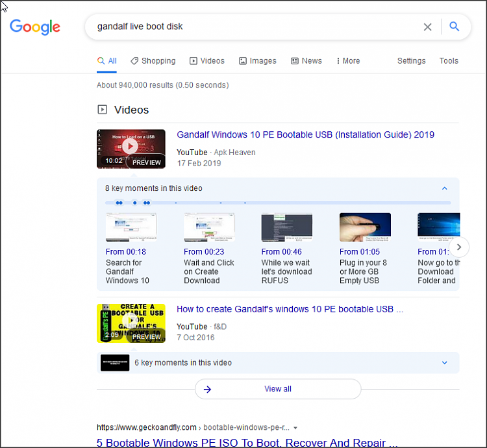Expand the 6 key moments section
487x448 pixels.
(x=444, y=363)
